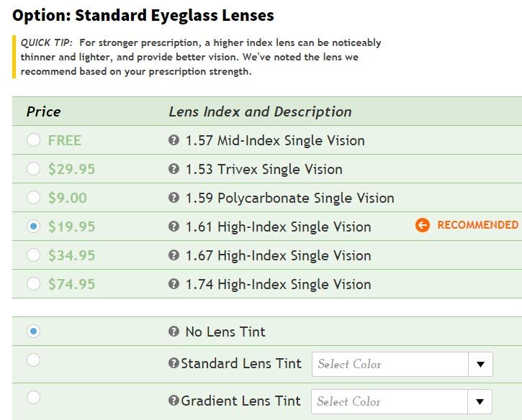The height and width of the screenshot is (420, 522).
Task: Click question mark beside Gradient Lens Tint
Action: tap(174, 401)
